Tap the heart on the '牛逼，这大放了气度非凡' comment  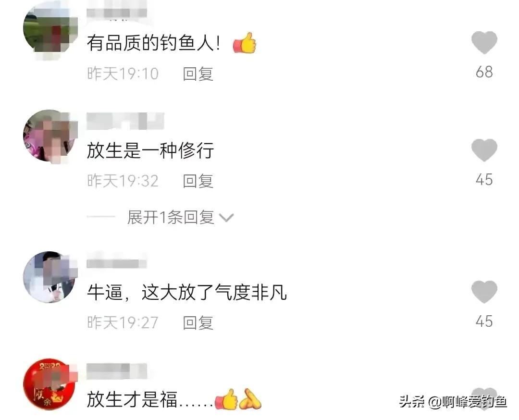(484, 292)
